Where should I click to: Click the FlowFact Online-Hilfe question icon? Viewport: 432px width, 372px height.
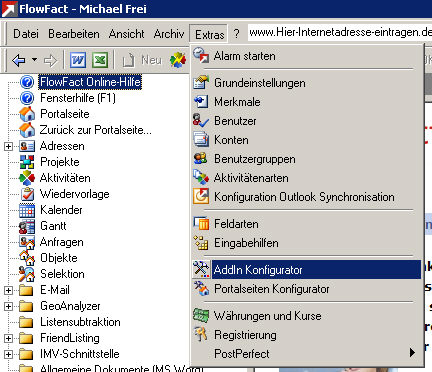click(27, 82)
